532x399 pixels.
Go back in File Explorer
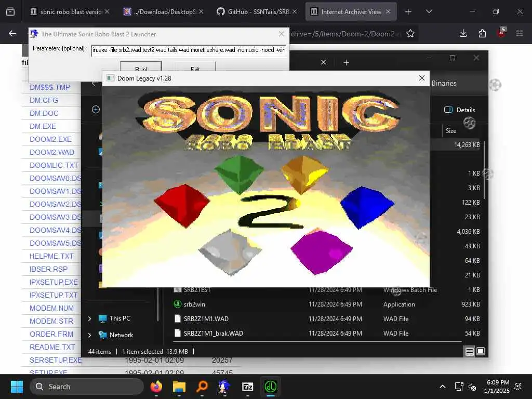(95, 84)
